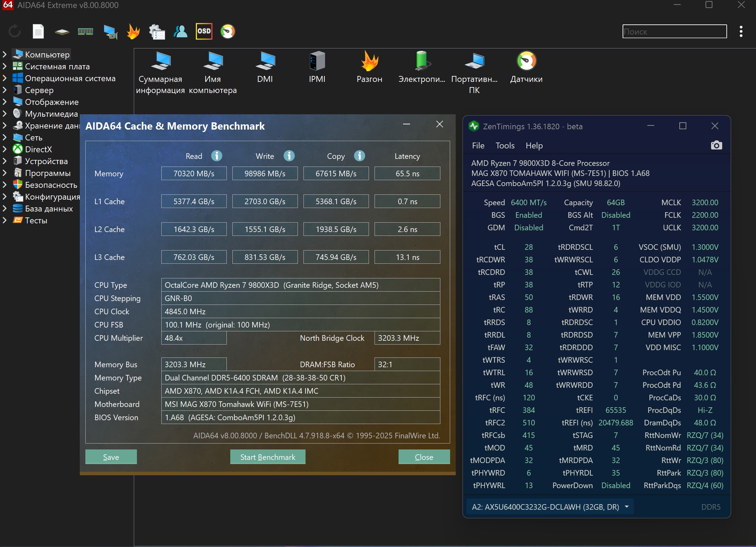Viewport: 756px width, 547px height.
Task: Expand the Системная плата tree node
Action: click(5, 66)
